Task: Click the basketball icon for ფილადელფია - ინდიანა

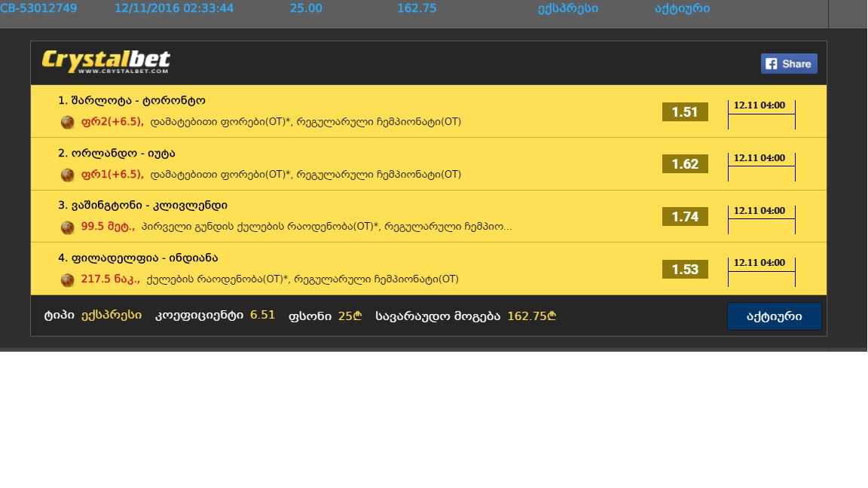Action: 68,280
